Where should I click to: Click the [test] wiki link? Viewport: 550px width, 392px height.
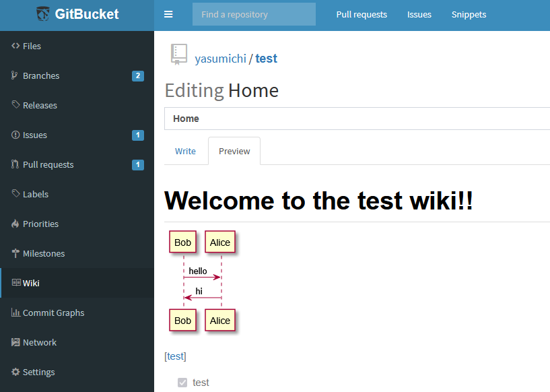point(175,356)
